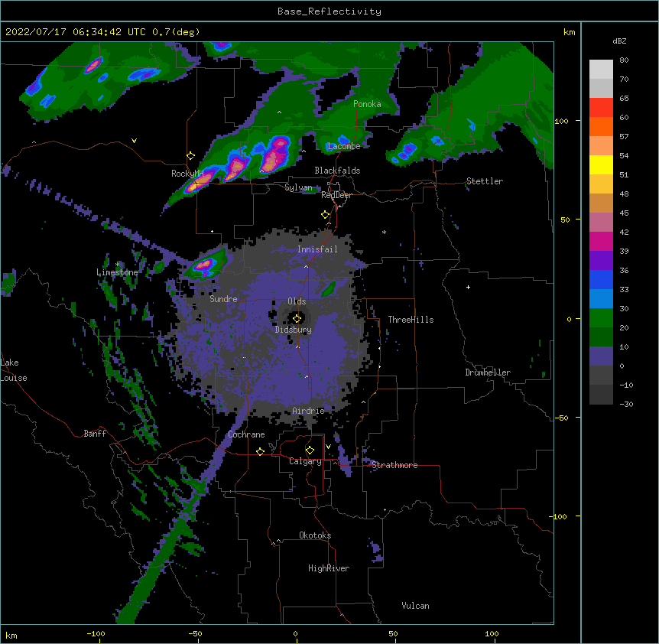Click yellow diamond marker south of RedDeer

tap(326, 215)
